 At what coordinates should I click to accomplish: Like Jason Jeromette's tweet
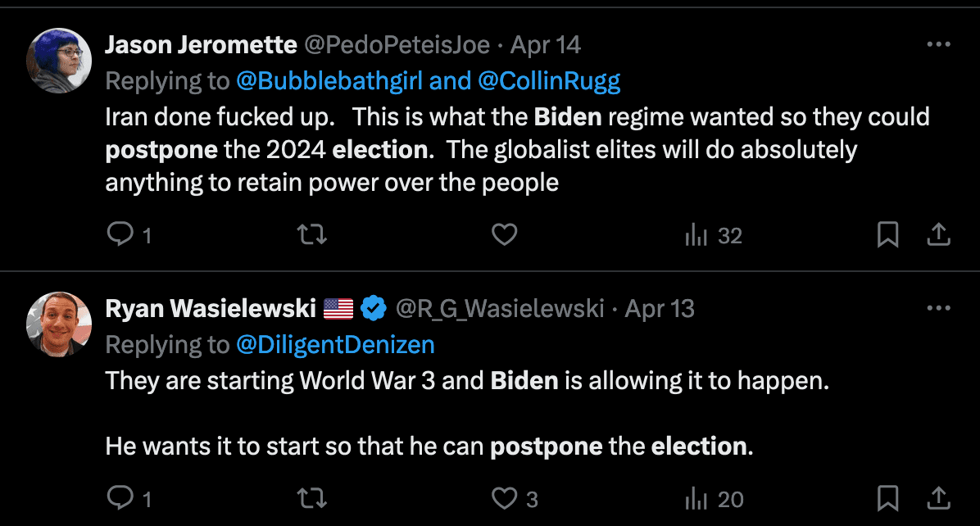pyautogui.click(x=504, y=236)
